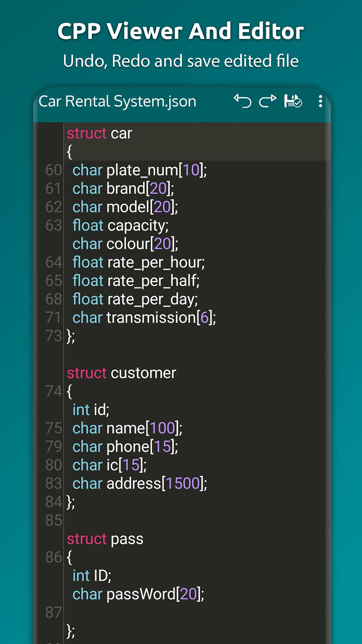
Task: Click the line 'char phone[15];'
Action: (125, 447)
